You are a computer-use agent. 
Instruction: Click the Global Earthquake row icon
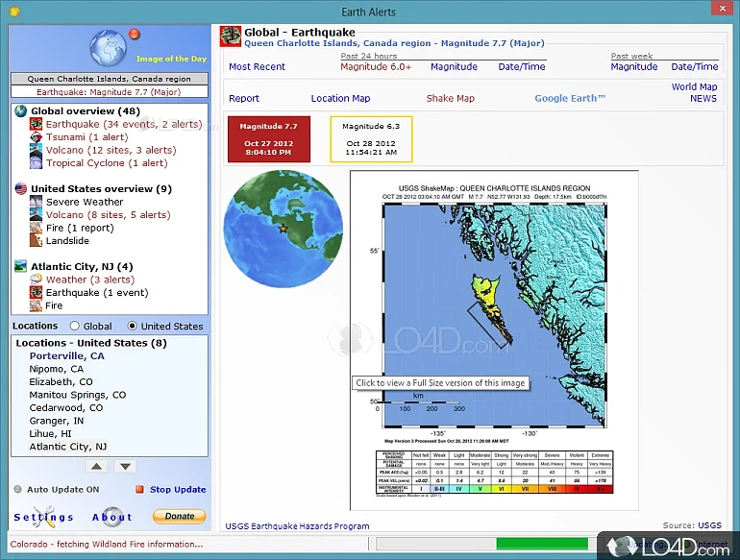pyautogui.click(x=36, y=124)
